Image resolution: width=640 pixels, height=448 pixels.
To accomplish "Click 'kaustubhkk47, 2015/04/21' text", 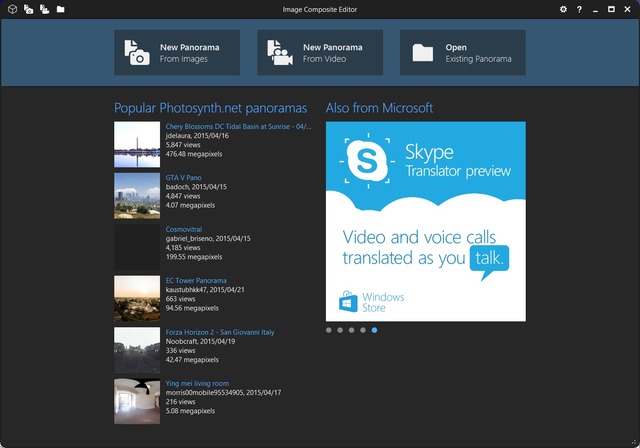I will tap(205, 290).
